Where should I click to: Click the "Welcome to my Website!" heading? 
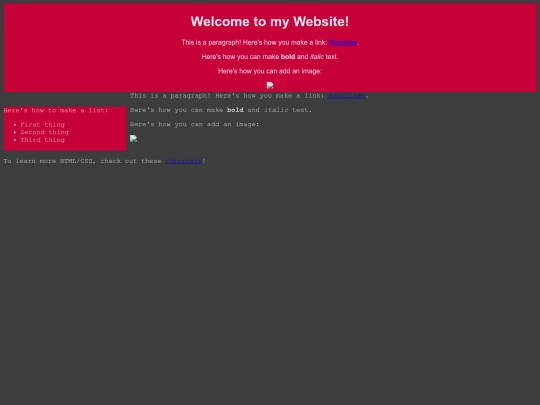coord(270,21)
